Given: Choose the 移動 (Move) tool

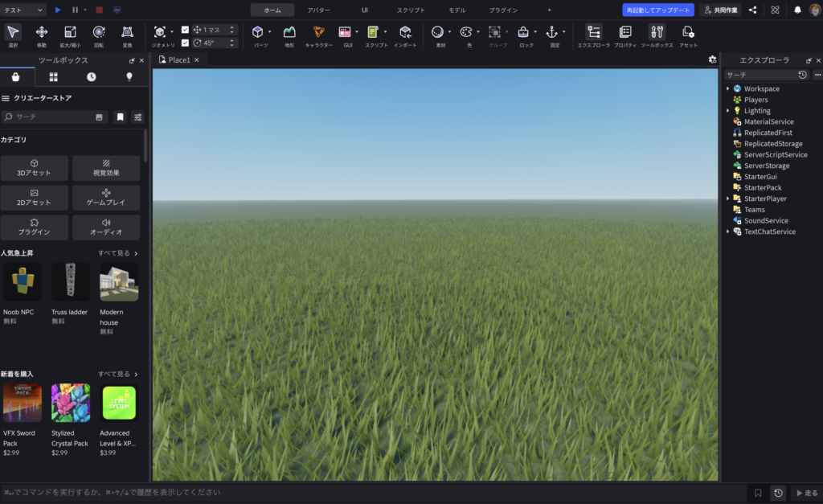Looking at the screenshot, I should [x=42, y=32].
